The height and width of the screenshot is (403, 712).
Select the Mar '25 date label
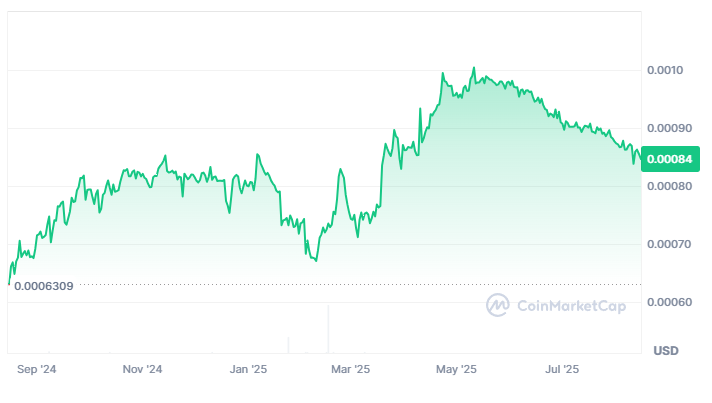pos(350,369)
